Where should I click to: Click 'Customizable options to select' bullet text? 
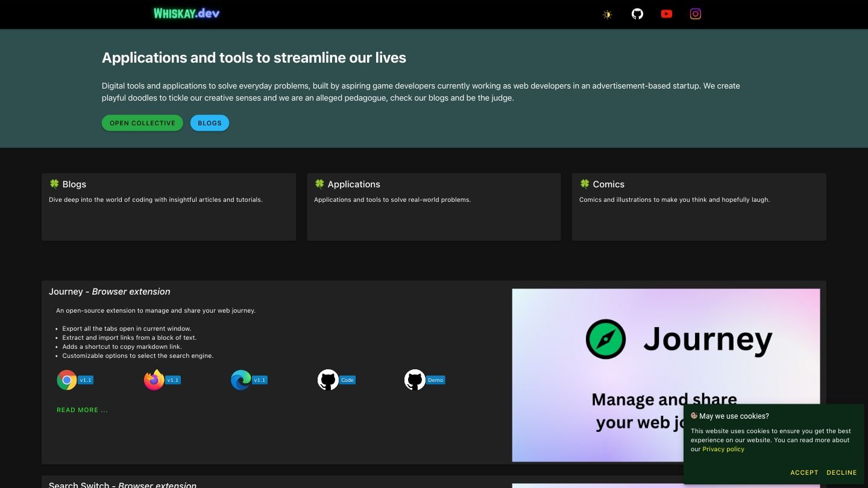point(138,355)
